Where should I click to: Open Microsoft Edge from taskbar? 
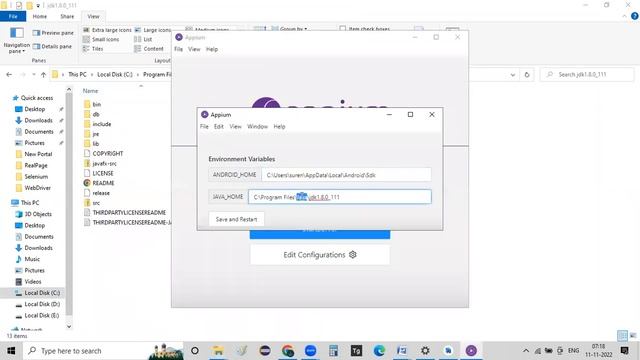pos(379,351)
